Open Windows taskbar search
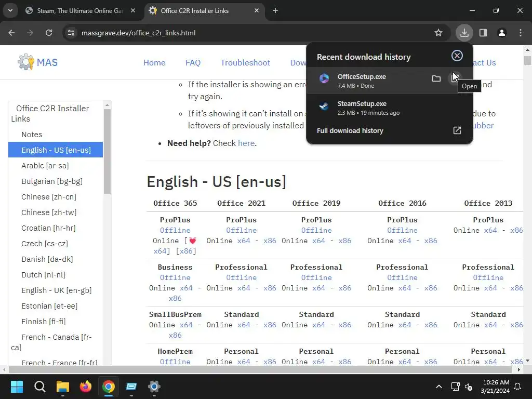532x399 pixels. (39, 387)
